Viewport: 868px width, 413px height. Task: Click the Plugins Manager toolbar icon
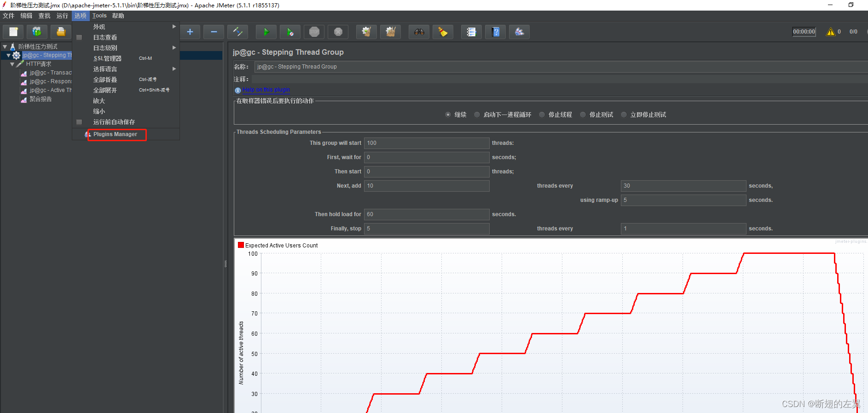coord(519,32)
